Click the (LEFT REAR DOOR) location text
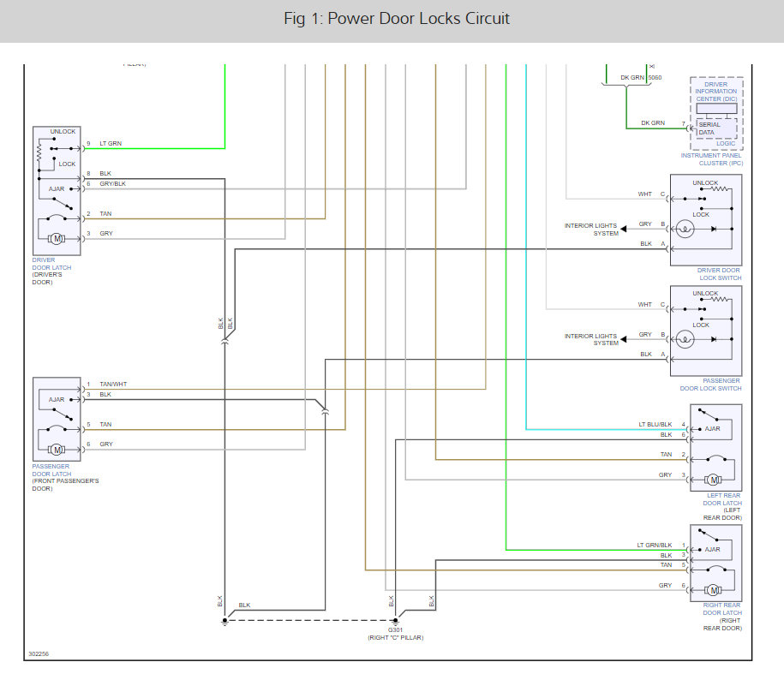784x680 pixels. click(722, 514)
